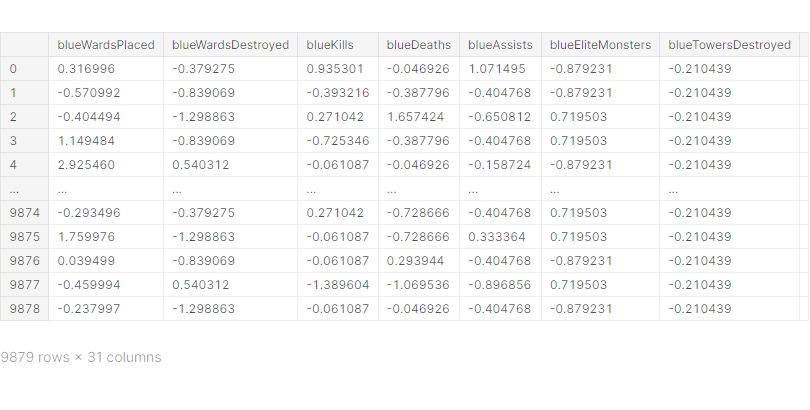Click blueDeaths value 0.293944
Viewport: 810px width, 410px height.
pyautogui.click(x=415, y=261)
